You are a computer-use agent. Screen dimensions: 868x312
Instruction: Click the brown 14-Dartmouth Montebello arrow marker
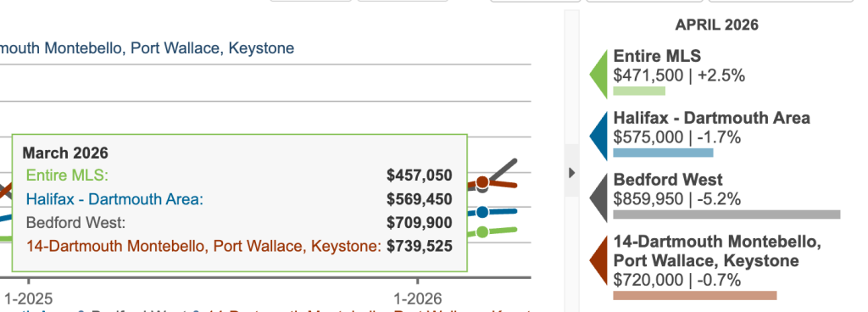598,259
